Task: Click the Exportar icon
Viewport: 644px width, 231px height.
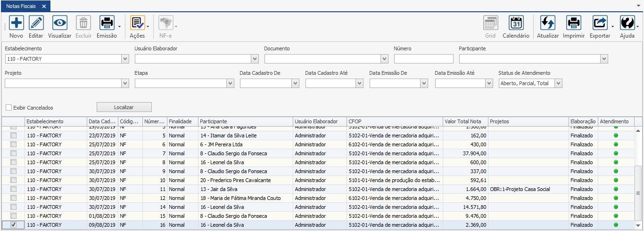Action: click(x=600, y=23)
